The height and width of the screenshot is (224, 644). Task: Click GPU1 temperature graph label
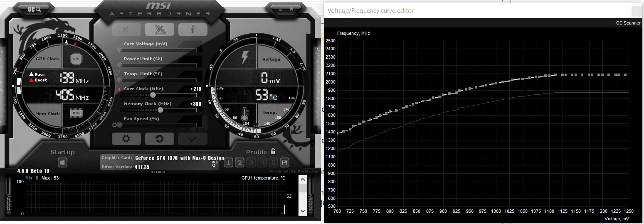point(263,178)
